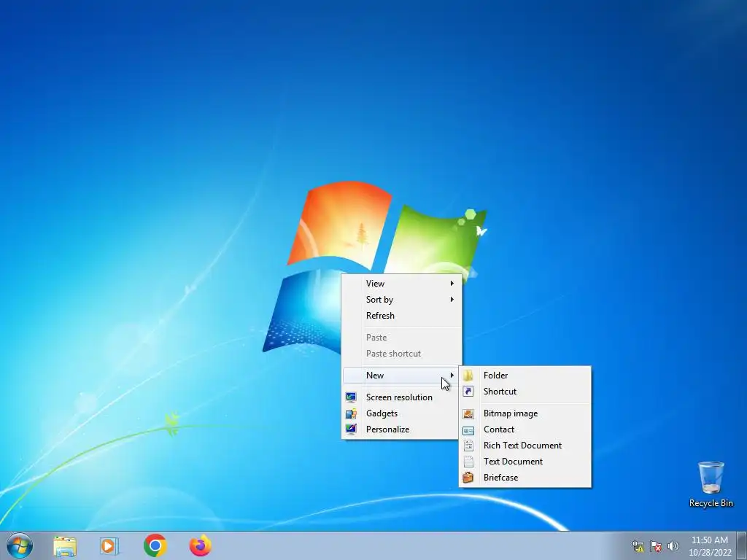
Task: Click the Shortcut arrow icon in submenu
Action: pyautogui.click(x=468, y=392)
